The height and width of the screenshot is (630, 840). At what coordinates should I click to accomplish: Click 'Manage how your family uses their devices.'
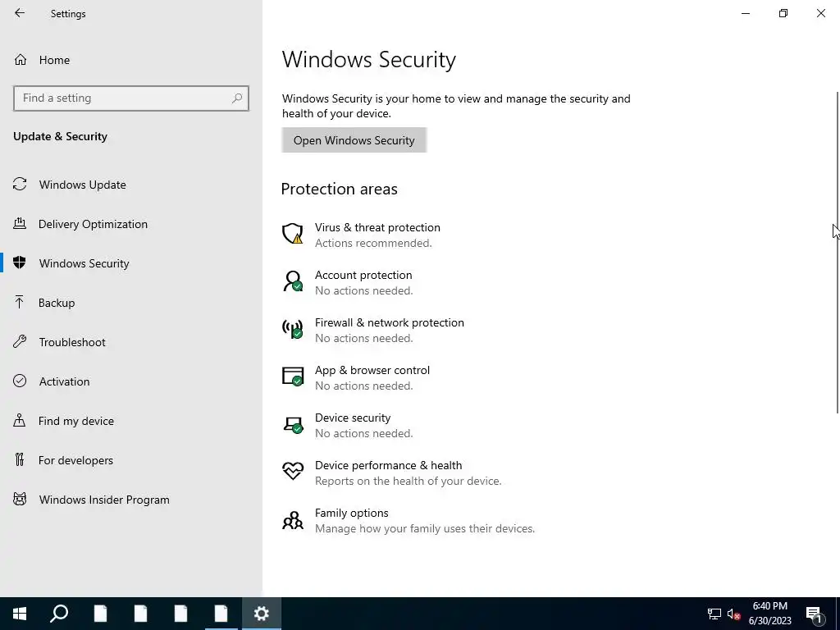(425, 529)
